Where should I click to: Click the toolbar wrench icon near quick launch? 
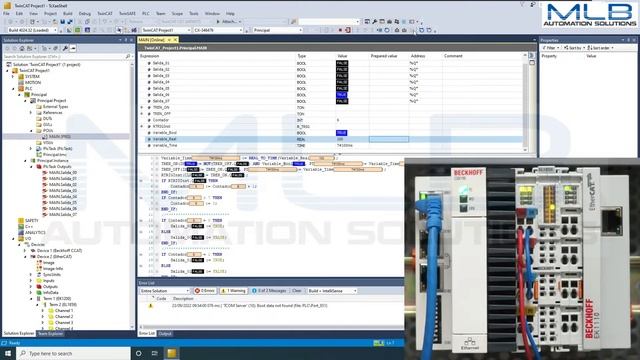click(374, 22)
